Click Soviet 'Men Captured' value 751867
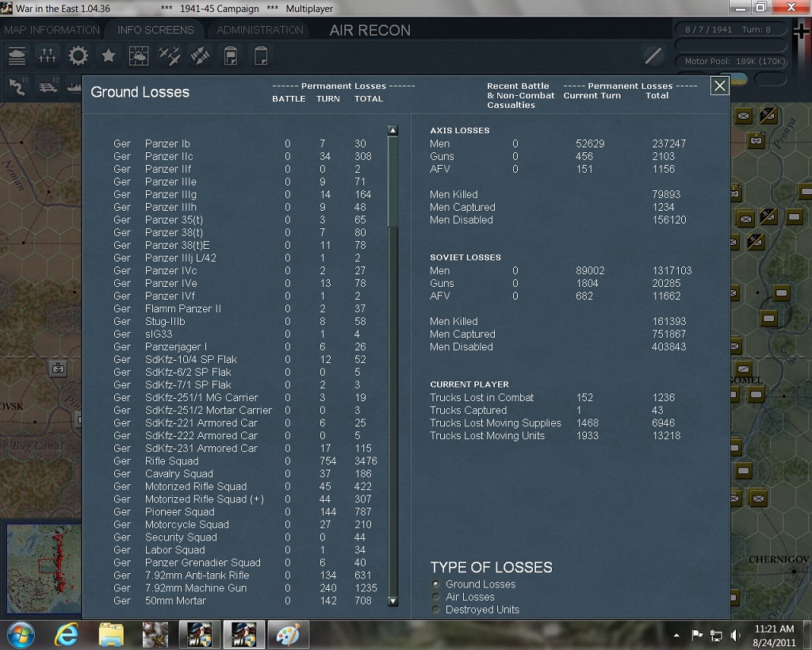This screenshot has height=650, width=812. [669, 335]
